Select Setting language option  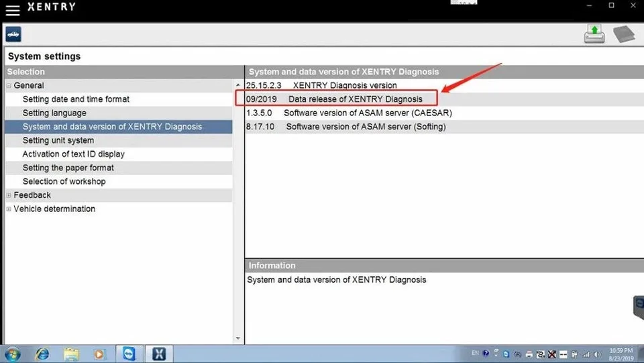point(54,113)
